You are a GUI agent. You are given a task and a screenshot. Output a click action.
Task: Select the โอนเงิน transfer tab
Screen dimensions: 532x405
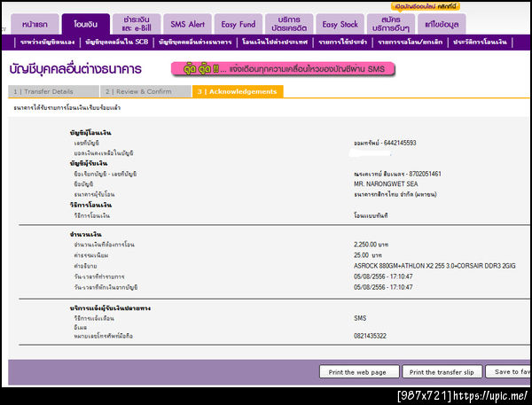point(86,24)
